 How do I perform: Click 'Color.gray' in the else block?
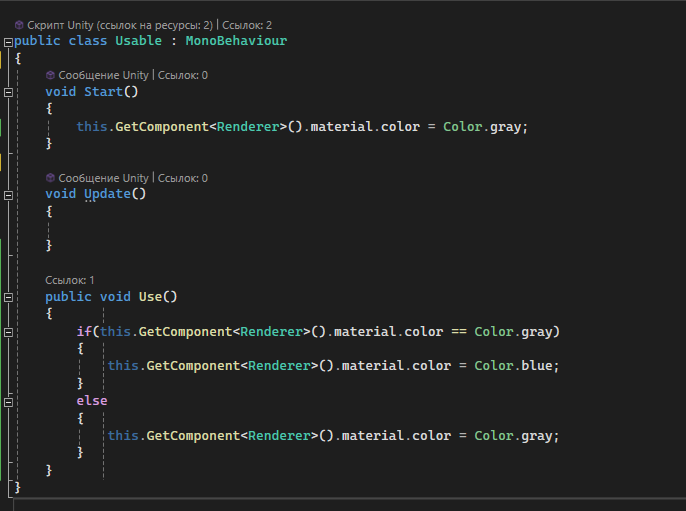[x=513, y=436]
